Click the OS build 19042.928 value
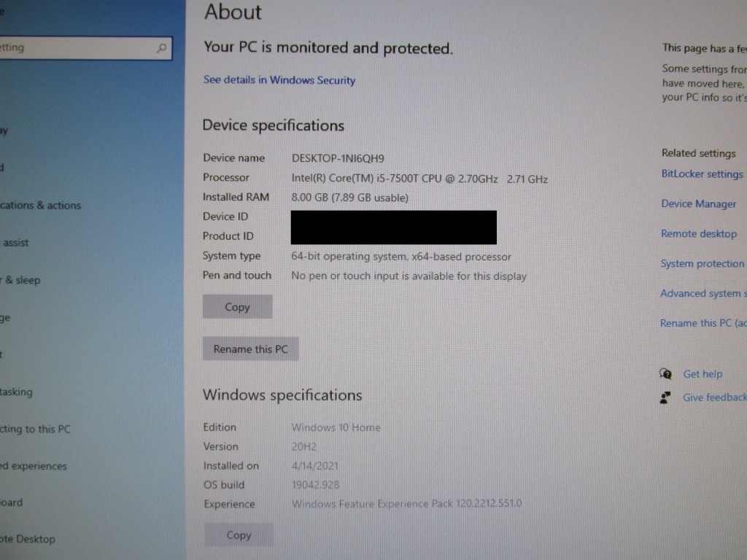747x560 pixels. point(315,485)
